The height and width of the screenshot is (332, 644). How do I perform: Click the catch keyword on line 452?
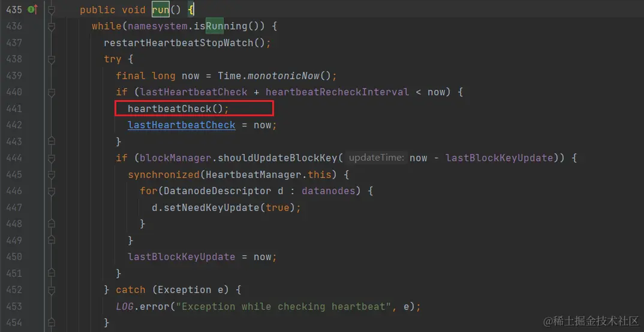click(131, 289)
